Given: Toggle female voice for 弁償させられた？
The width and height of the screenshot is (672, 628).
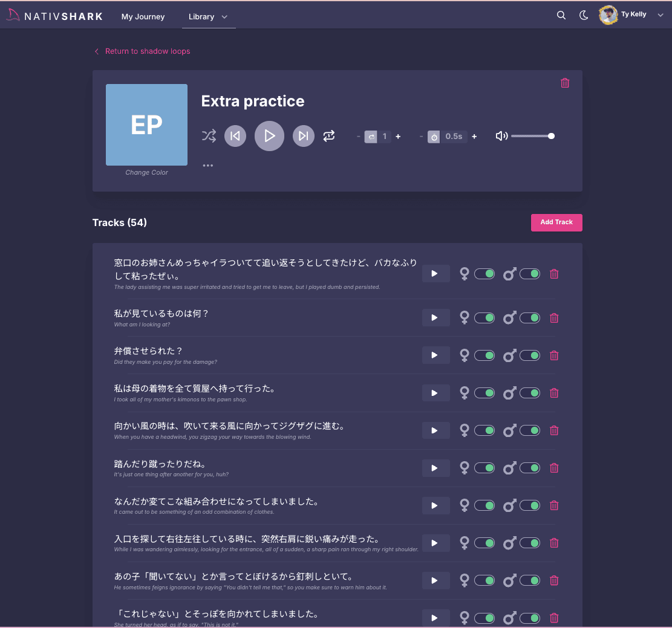Looking at the screenshot, I should click(484, 355).
